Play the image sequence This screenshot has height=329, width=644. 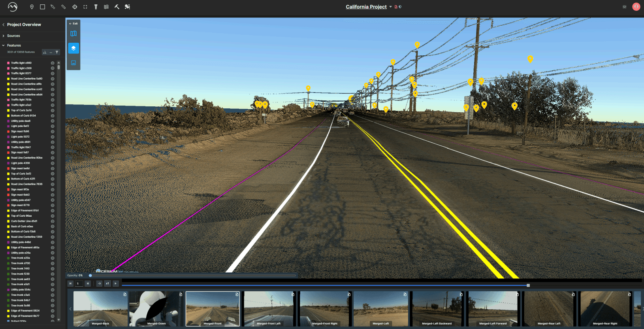coord(115,284)
